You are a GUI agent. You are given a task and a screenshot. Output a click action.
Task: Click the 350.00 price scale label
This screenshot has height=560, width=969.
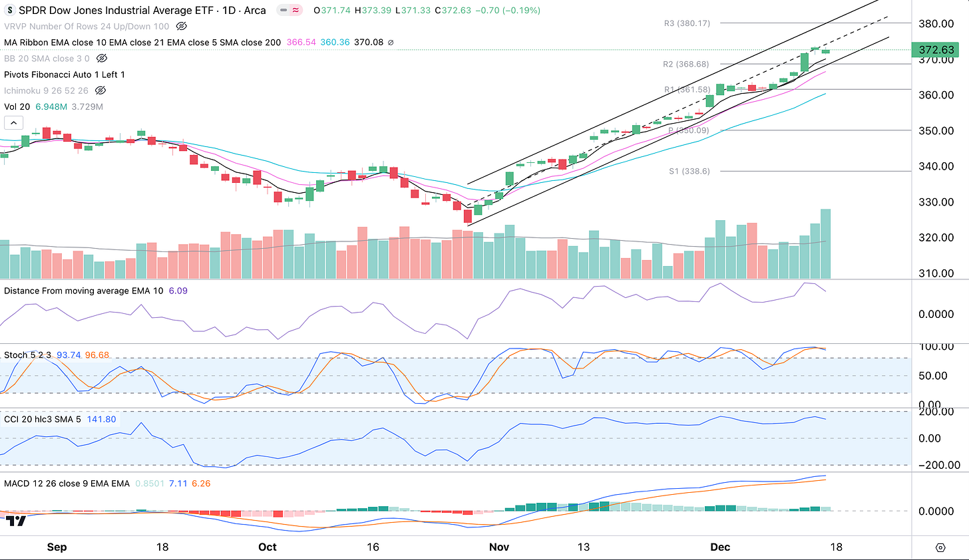coord(936,131)
